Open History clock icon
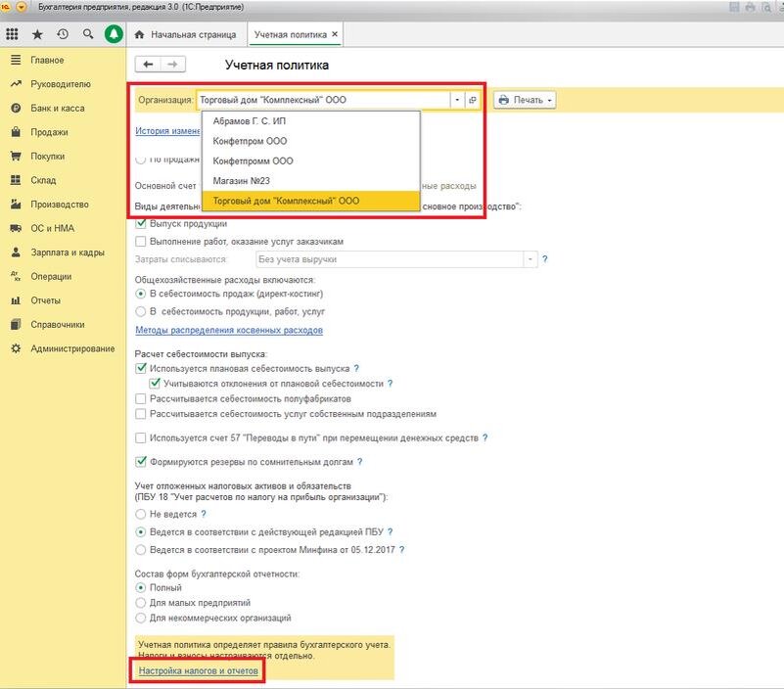Screen dimensions: 784x689 pyautogui.click(x=63, y=34)
